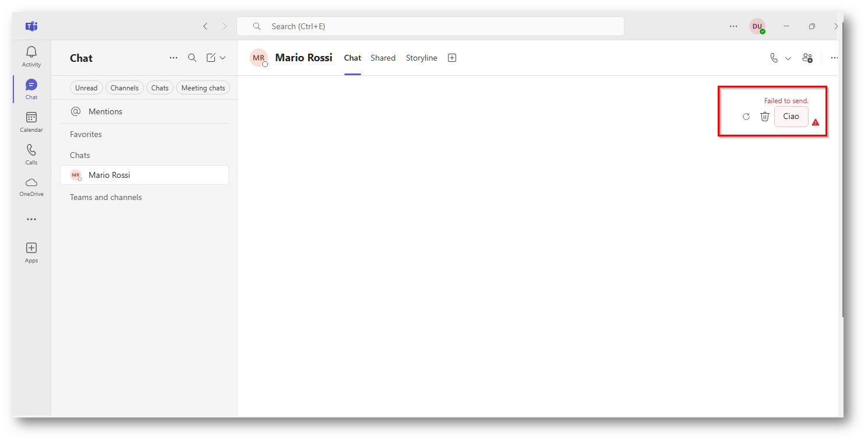
Task: Go back with the back arrow
Action: point(205,26)
